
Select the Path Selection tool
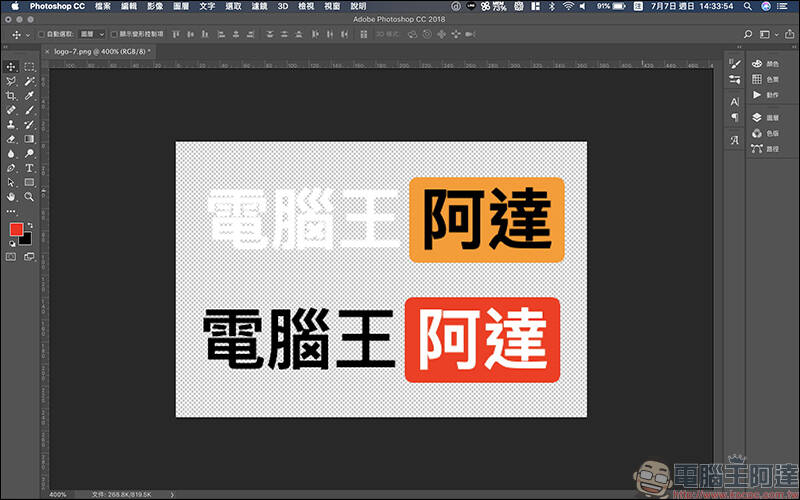point(11,182)
